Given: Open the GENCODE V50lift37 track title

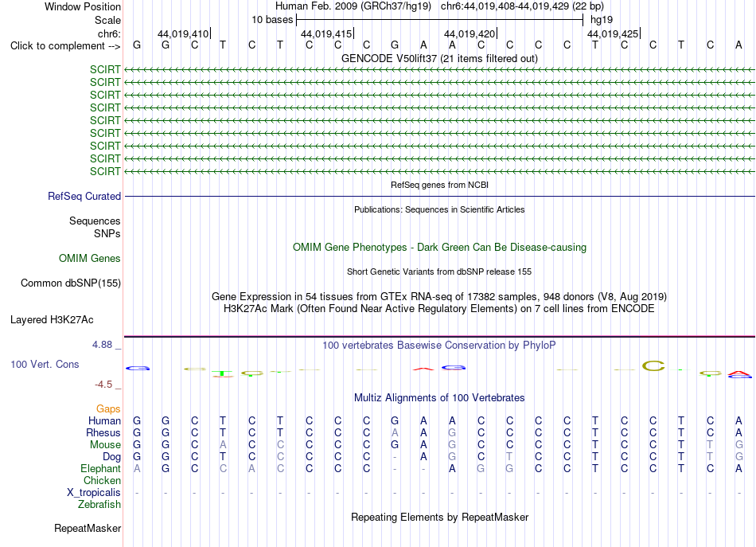Looking at the screenshot, I should pos(439,58).
